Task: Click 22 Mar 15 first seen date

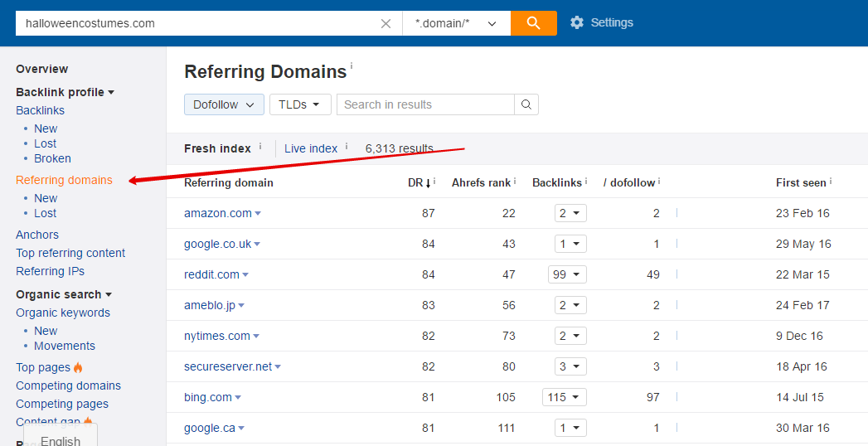Action: coord(803,274)
